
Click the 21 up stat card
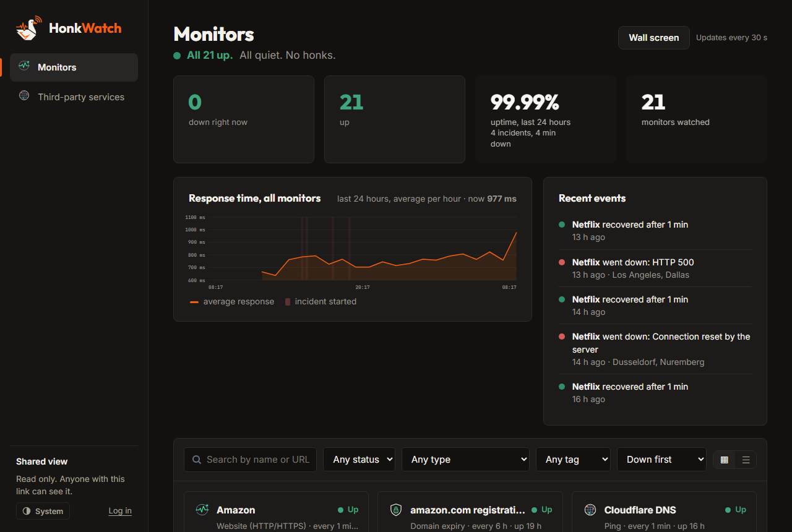[395, 119]
